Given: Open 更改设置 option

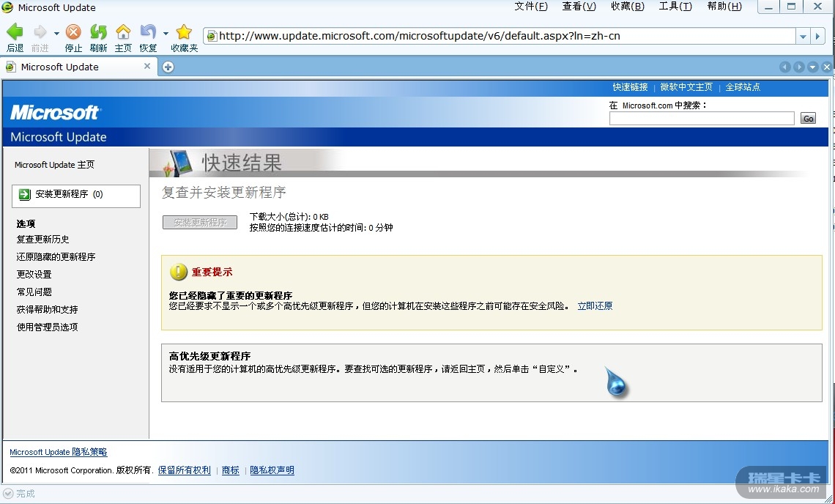Looking at the screenshot, I should (34, 275).
